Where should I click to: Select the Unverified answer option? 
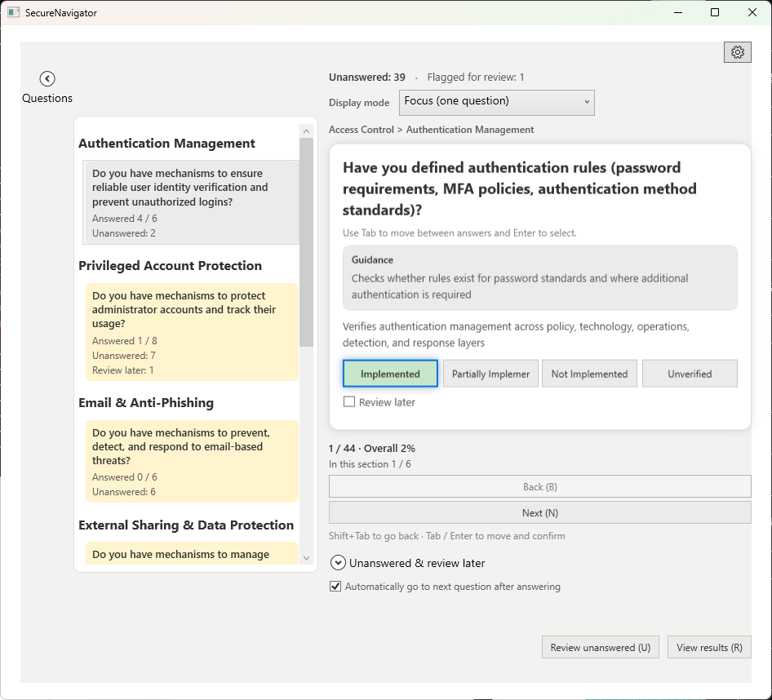point(690,374)
